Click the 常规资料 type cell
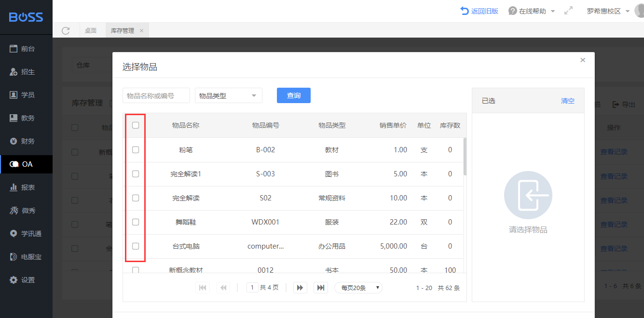 pos(332,198)
